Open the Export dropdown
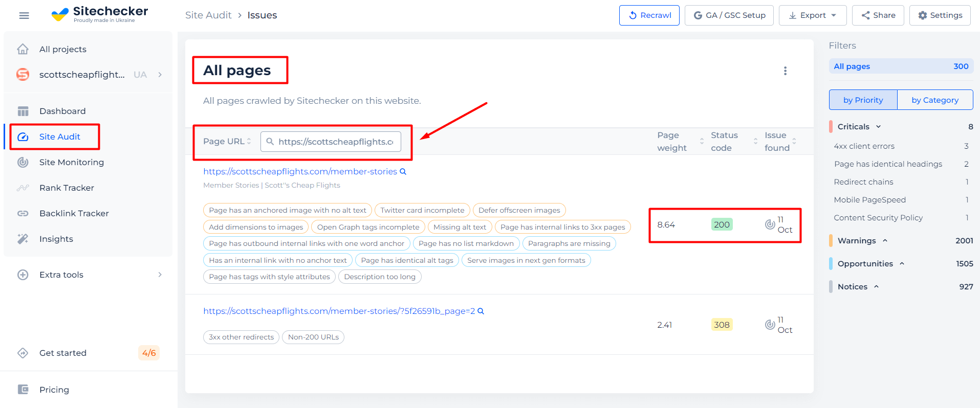Screen dimensions: 980x408 (x=812, y=15)
